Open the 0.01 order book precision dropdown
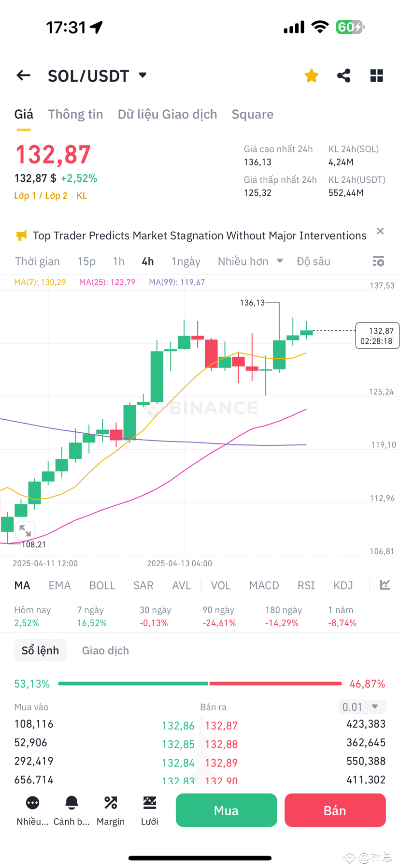Screen dimensions: 400x868 [x=361, y=706]
